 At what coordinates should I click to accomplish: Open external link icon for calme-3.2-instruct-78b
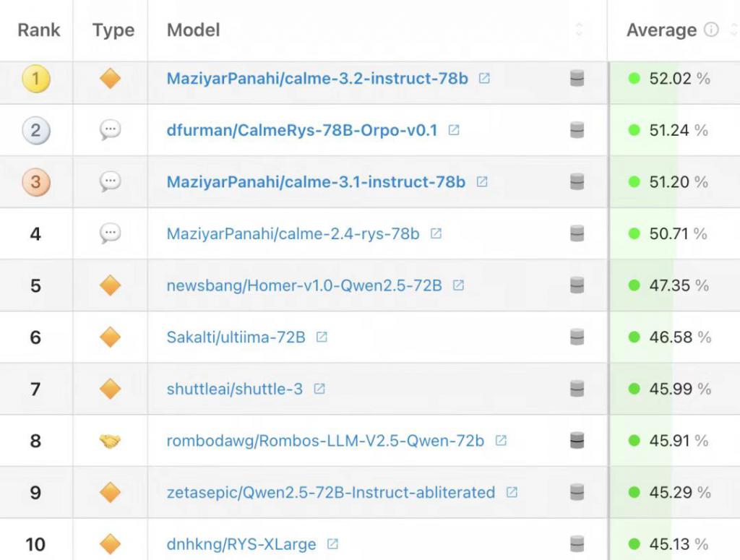484,78
